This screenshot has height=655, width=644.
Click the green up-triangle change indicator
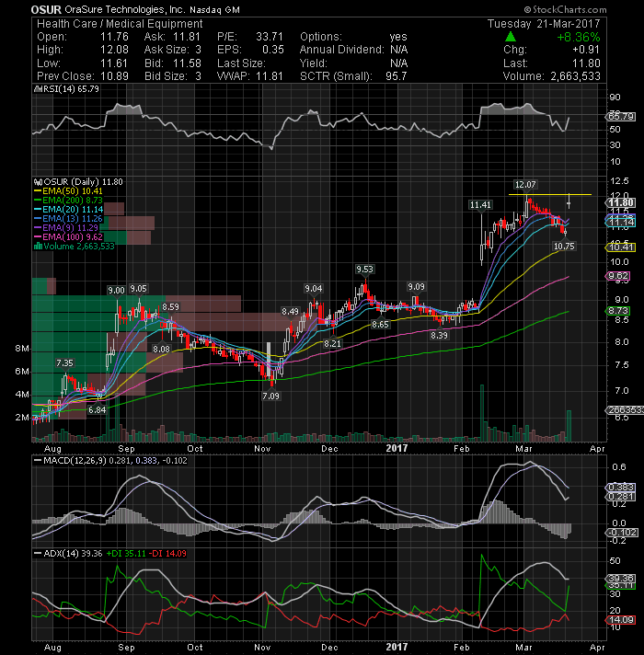(x=511, y=37)
